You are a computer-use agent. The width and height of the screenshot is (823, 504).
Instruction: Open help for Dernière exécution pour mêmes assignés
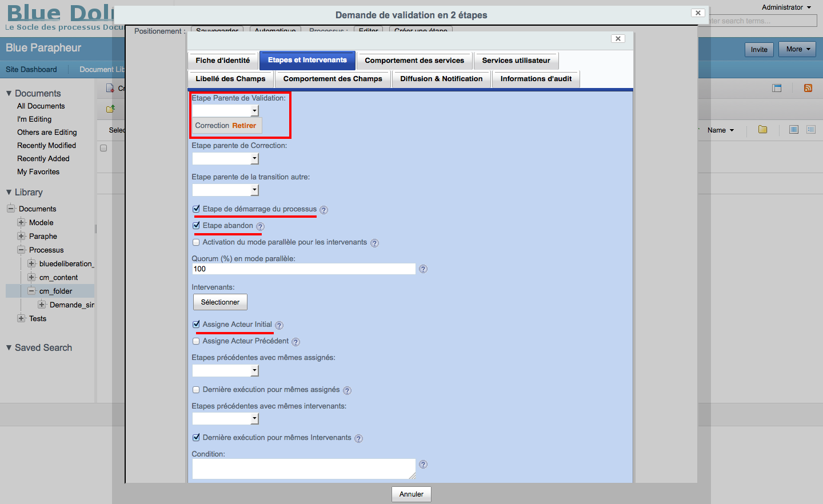coord(347,390)
